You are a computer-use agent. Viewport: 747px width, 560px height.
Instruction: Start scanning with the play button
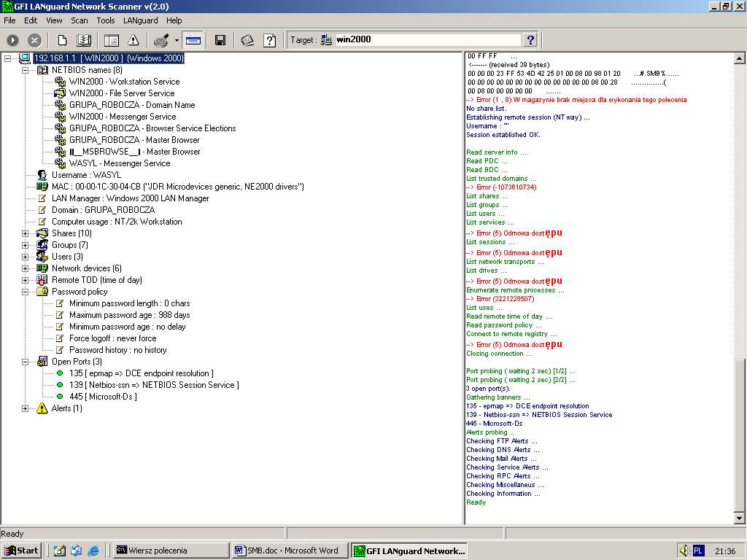13,41
